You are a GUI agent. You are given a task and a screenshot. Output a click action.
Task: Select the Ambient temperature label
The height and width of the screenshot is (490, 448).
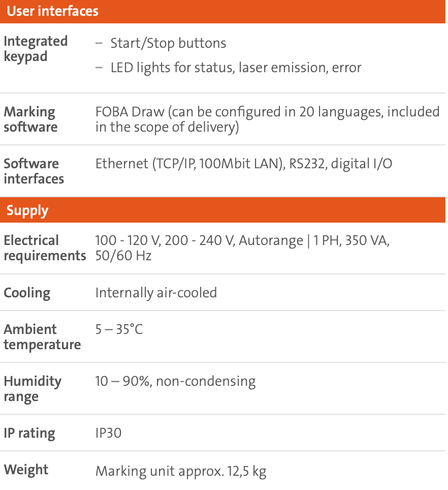[42, 337]
